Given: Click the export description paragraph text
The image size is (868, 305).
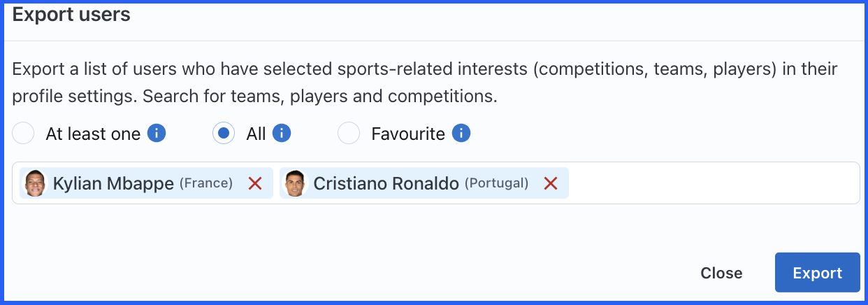Looking at the screenshot, I should click(x=425, y=83).
